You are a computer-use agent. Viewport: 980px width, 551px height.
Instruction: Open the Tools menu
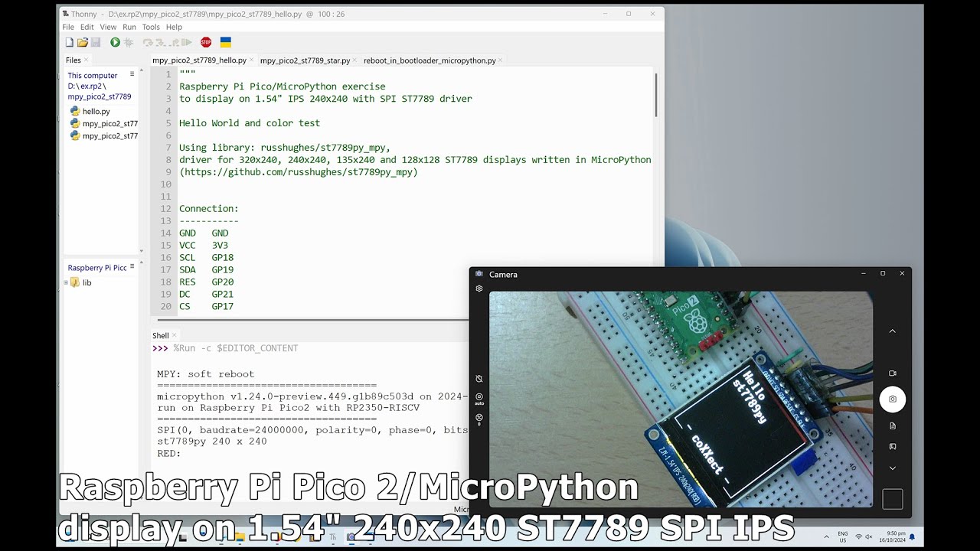(151, 27)
